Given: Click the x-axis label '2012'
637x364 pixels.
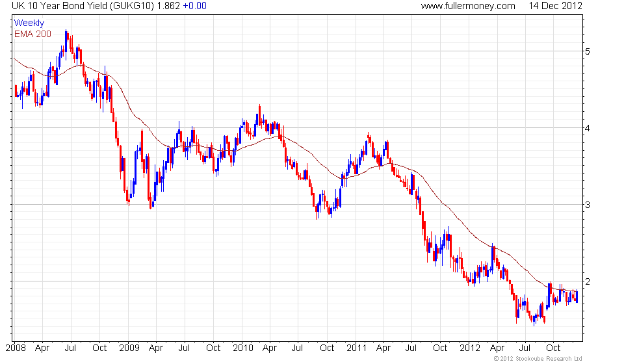Looking at the screenshot, I should (469, 348).
